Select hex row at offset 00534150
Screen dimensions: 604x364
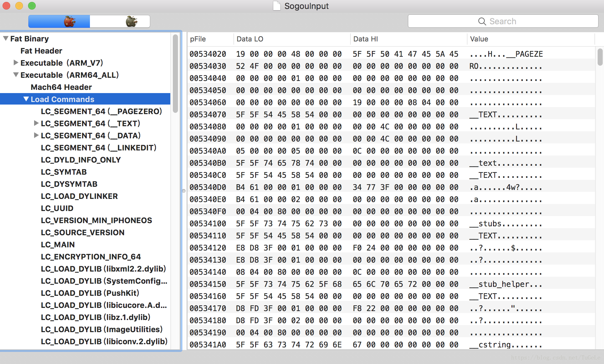391,284
